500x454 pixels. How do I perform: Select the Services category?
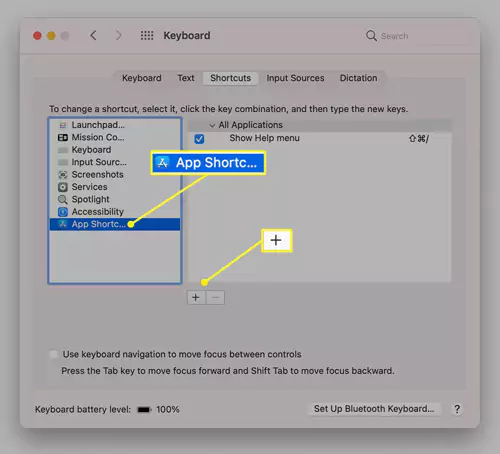point(115,187)
